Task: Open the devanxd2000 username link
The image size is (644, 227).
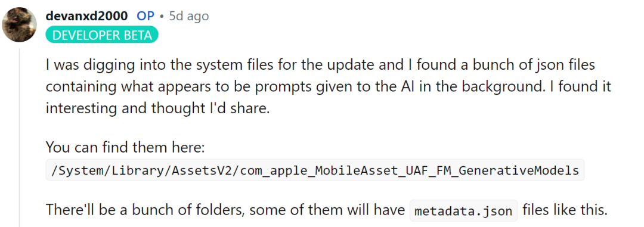Action: click(x=86, y=16)
